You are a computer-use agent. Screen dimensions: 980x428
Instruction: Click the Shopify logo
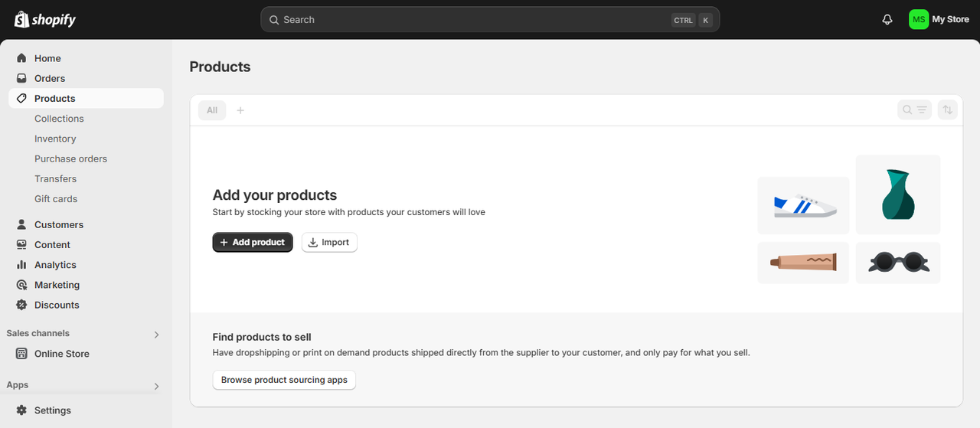45,19
